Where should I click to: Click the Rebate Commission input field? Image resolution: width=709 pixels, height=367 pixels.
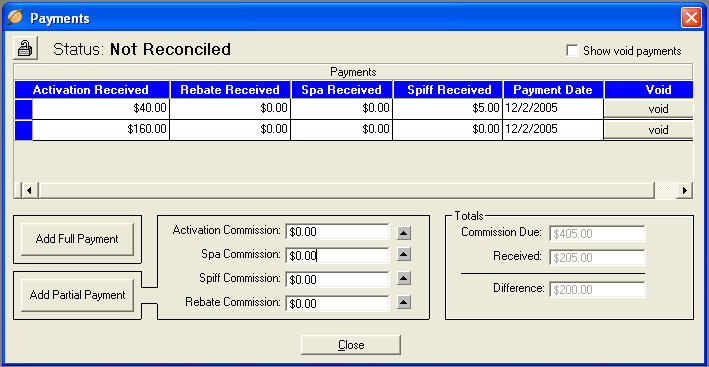337,303
